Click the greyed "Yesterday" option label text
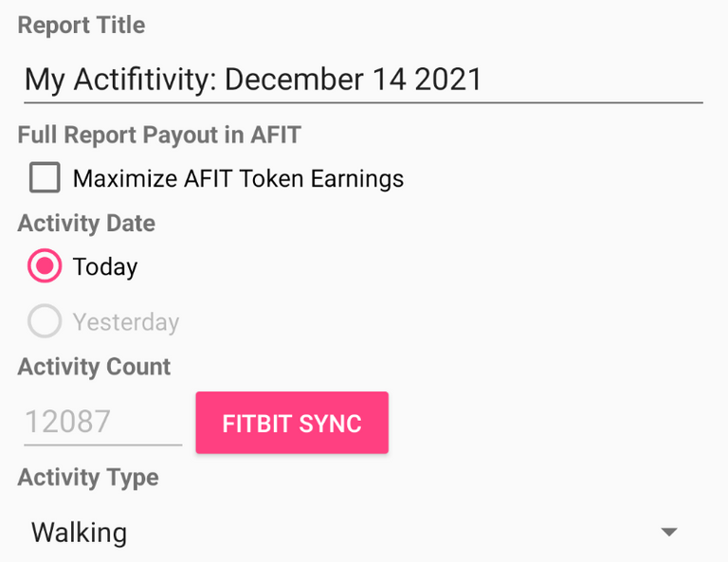Viewport: 728px width, 562px height. [126, 322]
